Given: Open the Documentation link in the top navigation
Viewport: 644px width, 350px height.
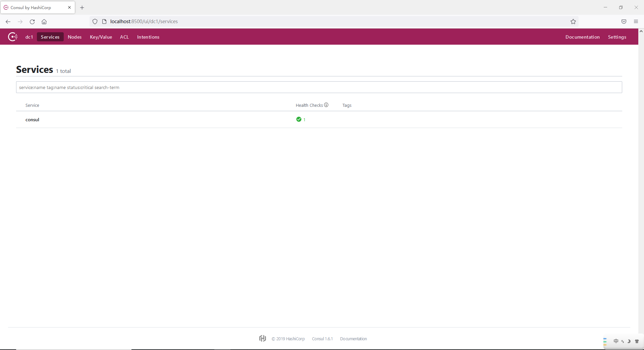Looking at the screenshot, I should pyautogui.click(x=583, y=37).
